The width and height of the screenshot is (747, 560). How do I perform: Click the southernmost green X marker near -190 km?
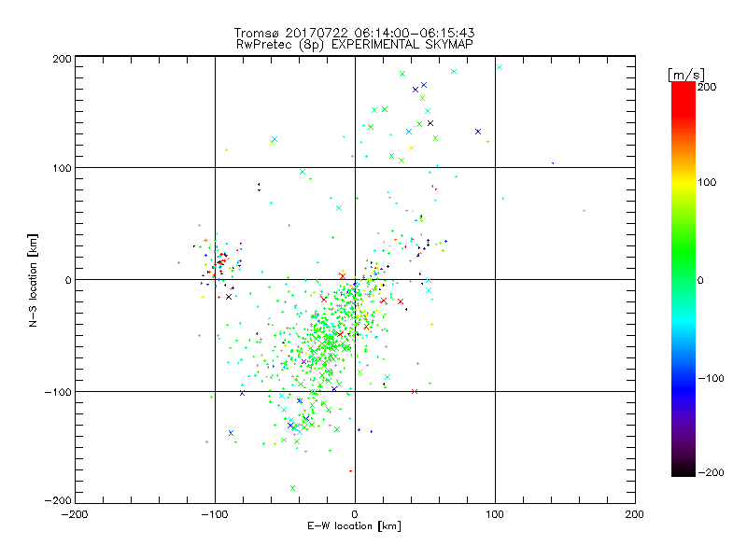[292, 488]
